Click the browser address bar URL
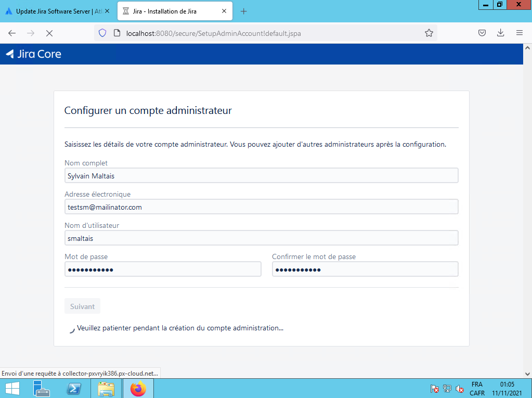This screenshot has height=398, width=532. (x=213, y=33)
